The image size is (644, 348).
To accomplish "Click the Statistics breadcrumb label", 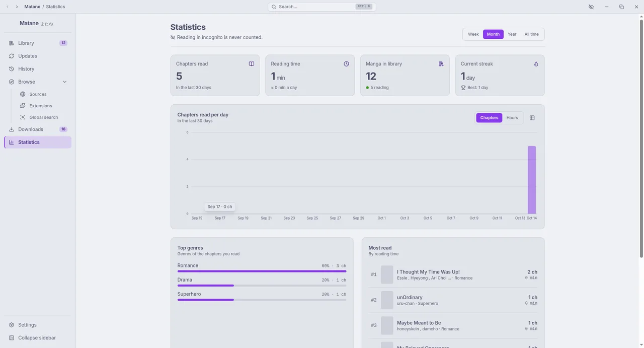I will (x=55, y=7).
